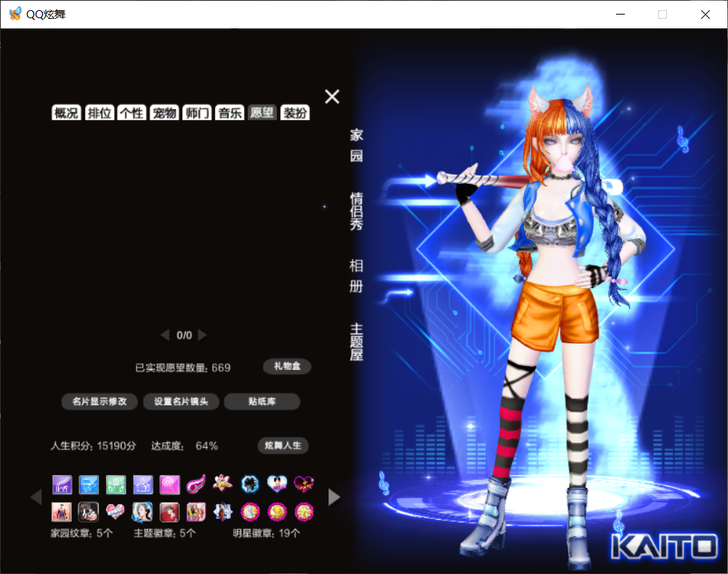The image size is (728, 574).
Task: Select the highlighted 愿望 wish tab
Action: pos(262,113)
